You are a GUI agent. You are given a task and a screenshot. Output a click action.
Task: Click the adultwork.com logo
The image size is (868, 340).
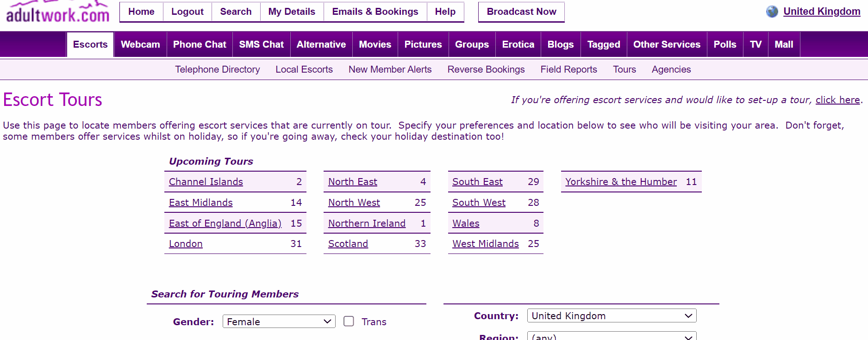(x=57, y=13)
